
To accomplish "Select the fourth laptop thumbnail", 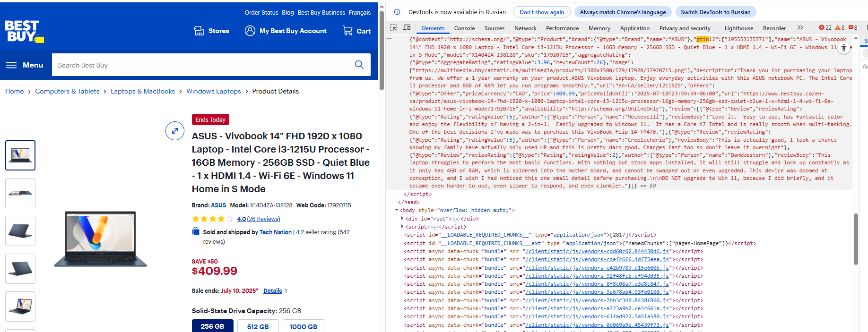I will pyautogui.click(x=20, y=269).
